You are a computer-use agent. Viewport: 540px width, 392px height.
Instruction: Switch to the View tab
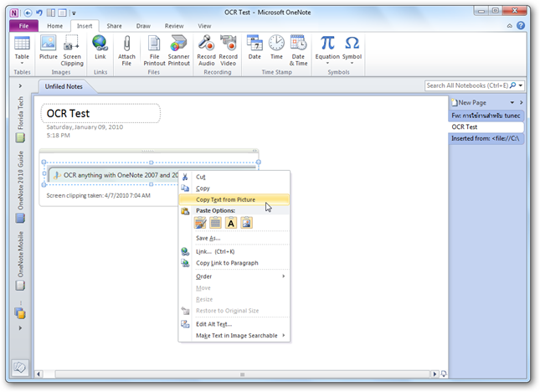point(204,26)
